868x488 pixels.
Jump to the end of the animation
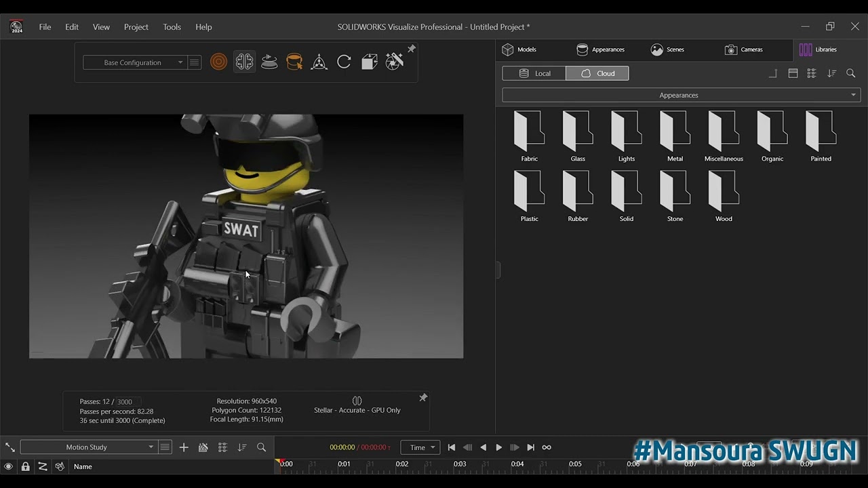(530, 447)
